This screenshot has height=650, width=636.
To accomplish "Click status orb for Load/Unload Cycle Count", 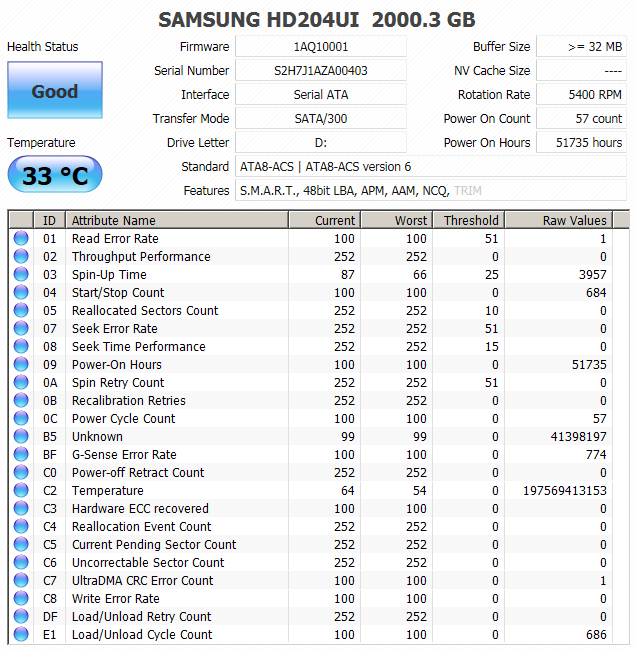I will [x=21, y=634].
